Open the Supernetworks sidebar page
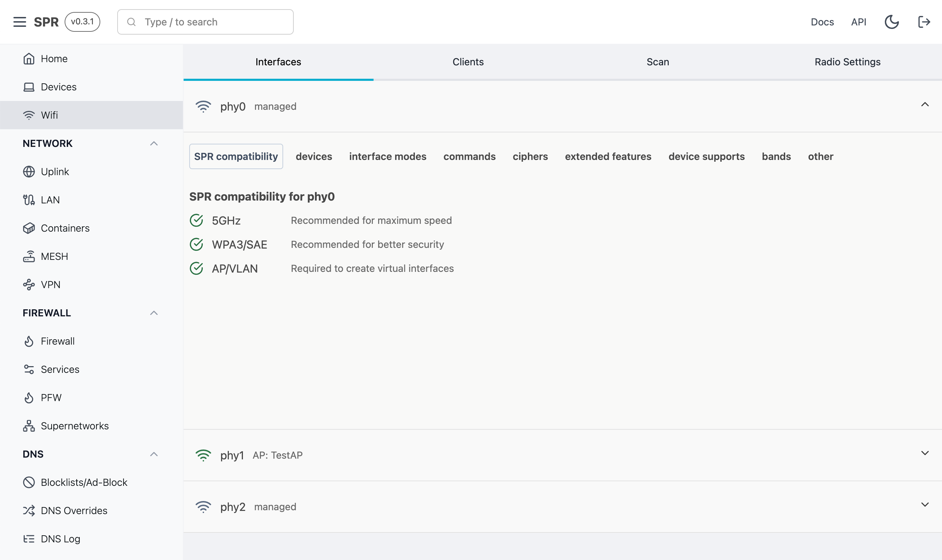Image resolution: width=942 pixels, height=560 pixels. tap(91, 426)
